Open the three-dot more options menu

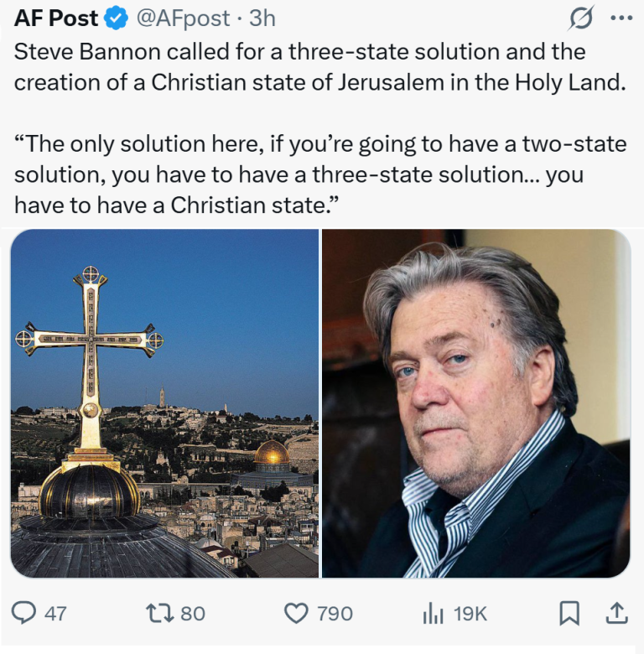click(621, 17)
